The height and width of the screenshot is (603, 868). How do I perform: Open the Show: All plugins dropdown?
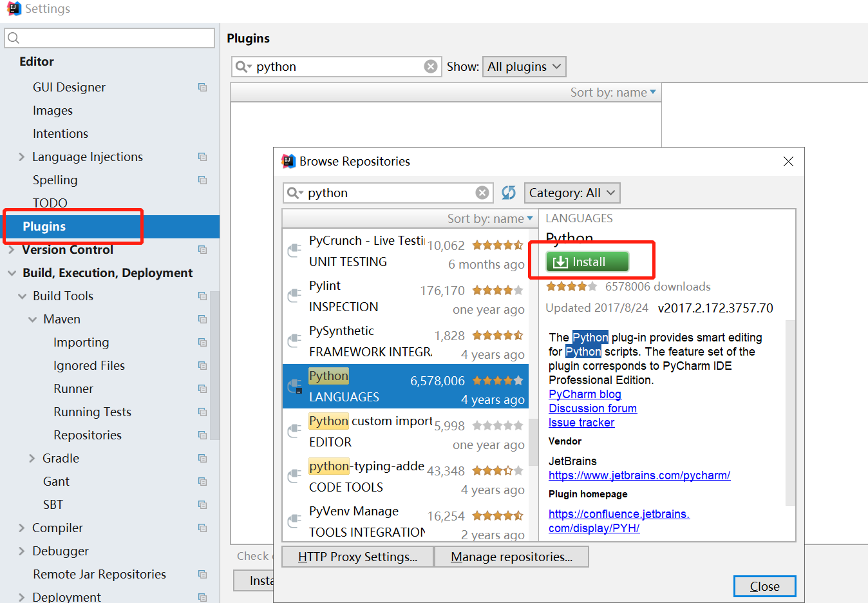(524, 66)
